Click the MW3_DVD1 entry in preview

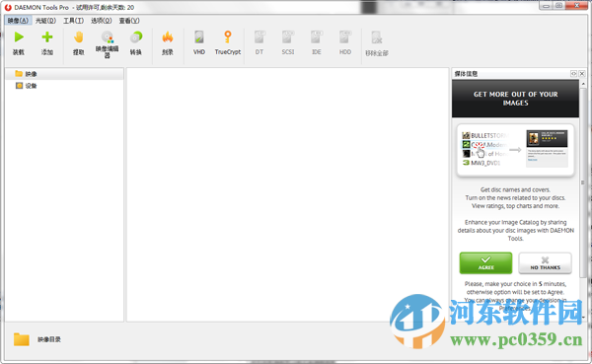481,163
